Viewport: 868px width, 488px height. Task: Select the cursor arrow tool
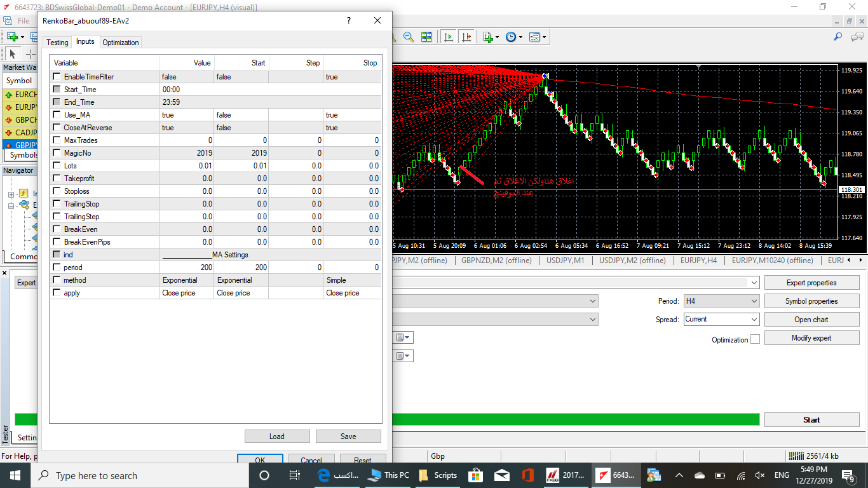[12, 54]
